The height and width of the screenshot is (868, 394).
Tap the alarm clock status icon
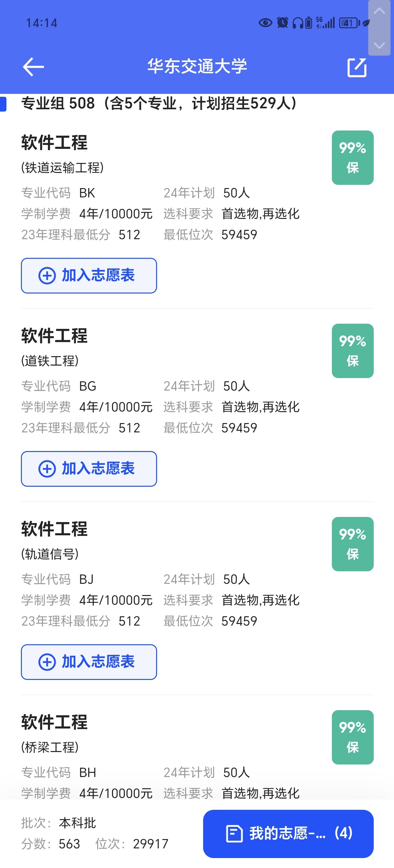pyautogui.click(x=282, y=23)
